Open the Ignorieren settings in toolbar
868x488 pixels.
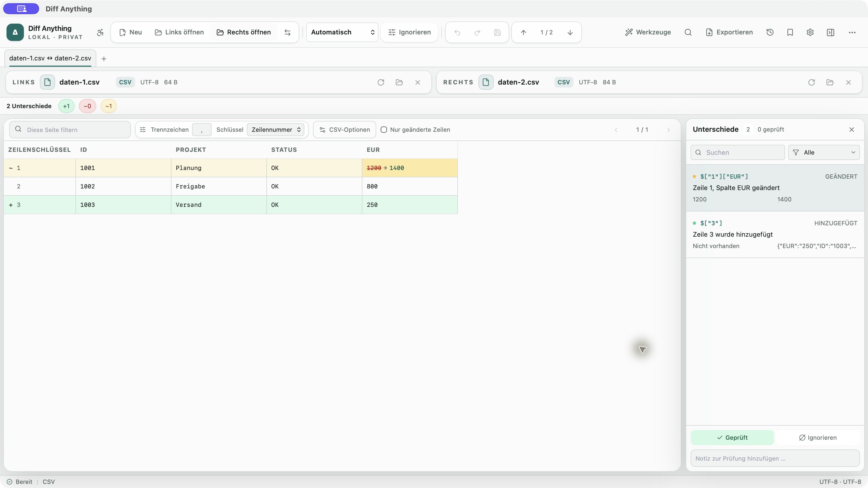coord(409,32)
